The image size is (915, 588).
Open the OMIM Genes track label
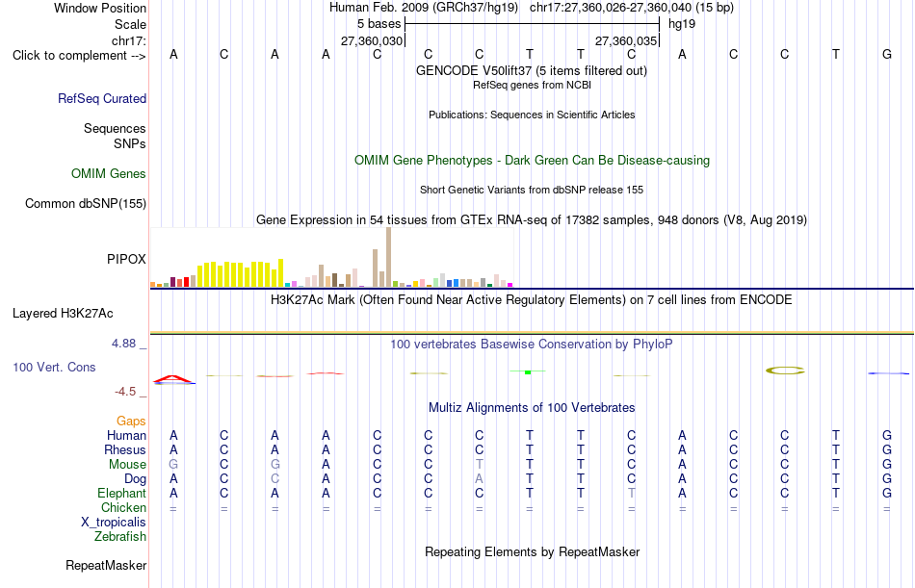tap(108, 174)
